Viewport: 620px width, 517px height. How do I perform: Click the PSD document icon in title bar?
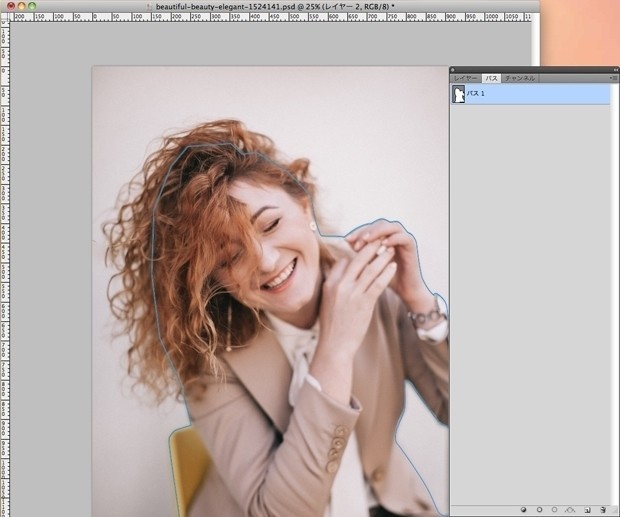click(150, 6)
